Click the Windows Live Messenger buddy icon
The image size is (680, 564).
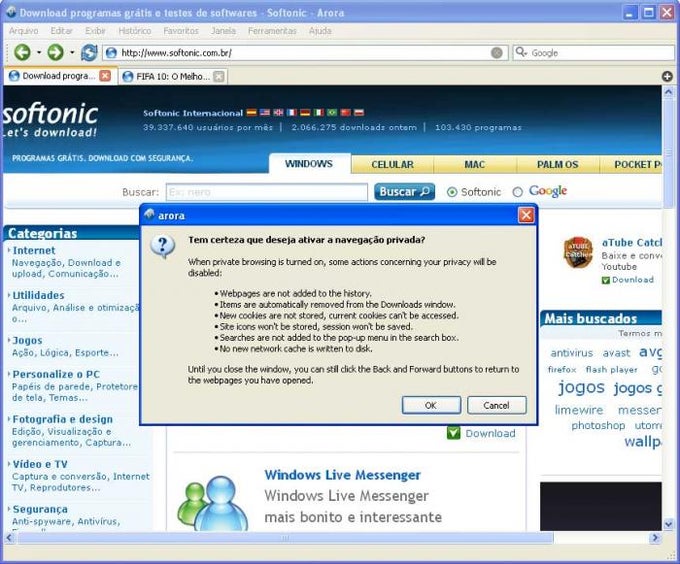tap(213, 503)
